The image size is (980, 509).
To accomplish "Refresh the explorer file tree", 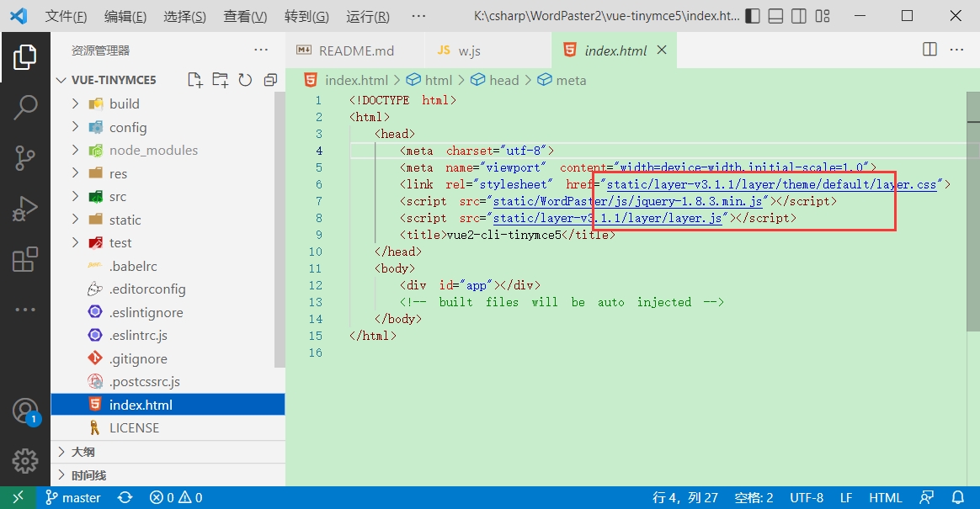I will tap(245, 80).
